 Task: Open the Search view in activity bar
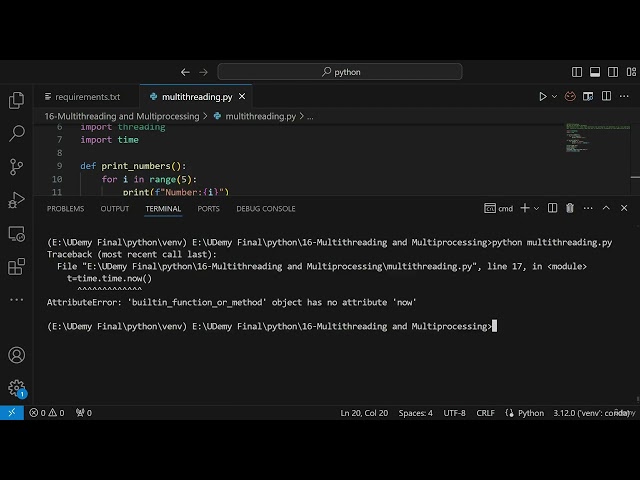(16, 133)
